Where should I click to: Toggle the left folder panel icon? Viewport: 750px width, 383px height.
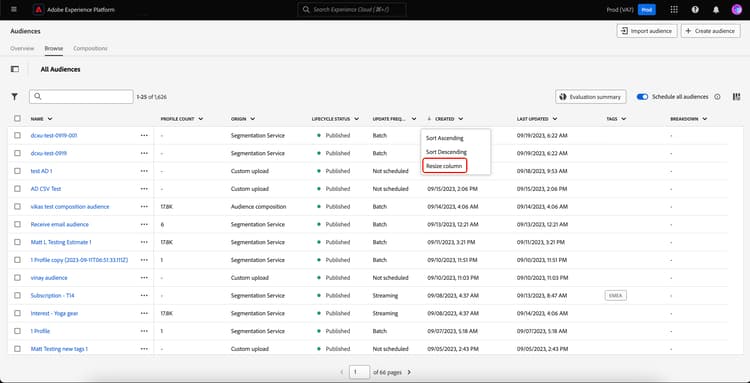[x=15, y=69]
